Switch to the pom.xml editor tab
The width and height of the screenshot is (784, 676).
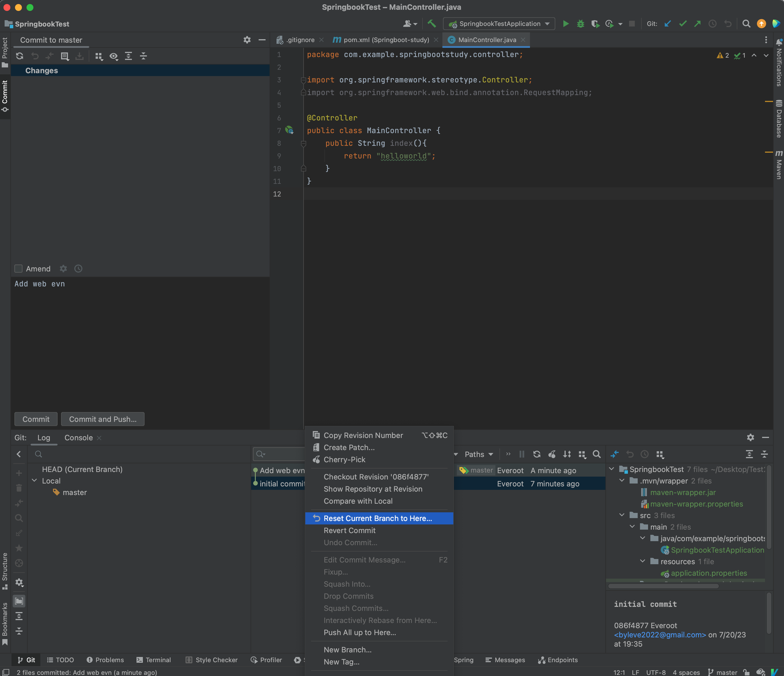click(x=386, y=40)
